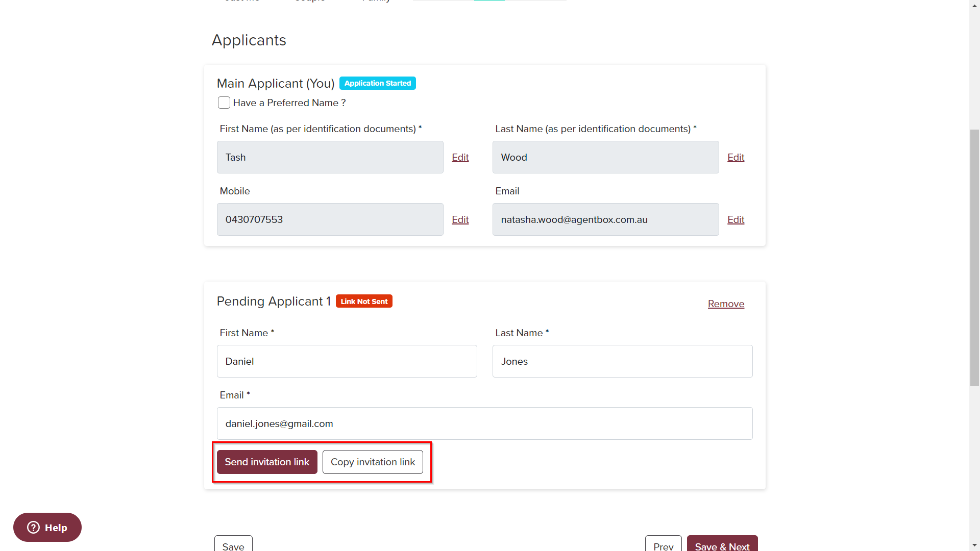
Task: Select the pending applicant Last Name field
Action: (x=622, y=361)
